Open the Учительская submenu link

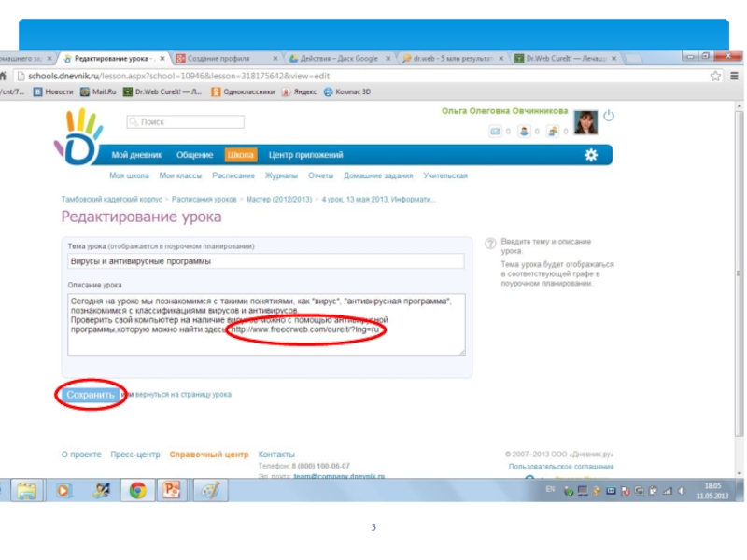[x=445, y=175]
